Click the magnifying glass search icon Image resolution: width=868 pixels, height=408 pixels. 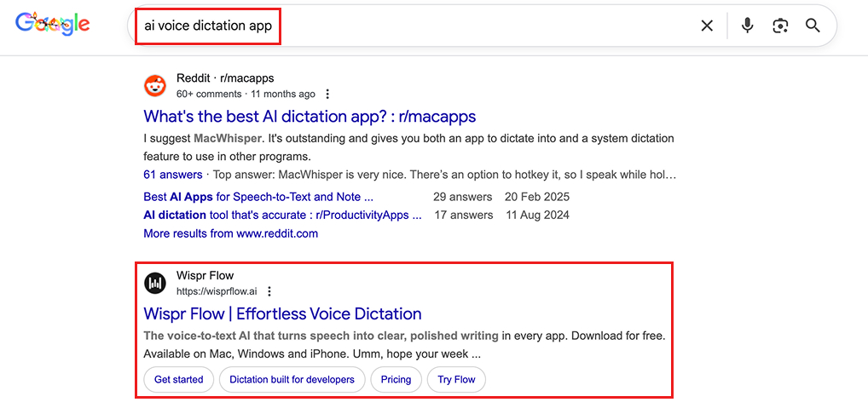click(813, 26)
